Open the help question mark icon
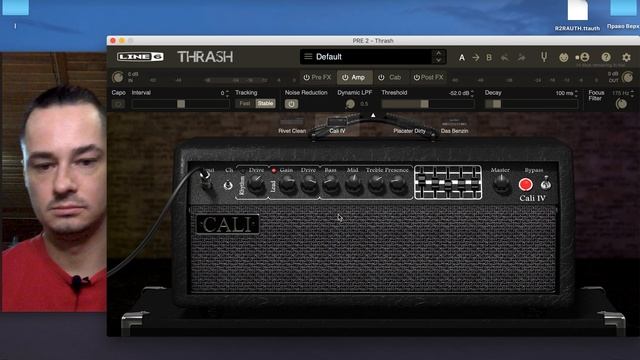This screenshot has width=640, height=360. 606,57
